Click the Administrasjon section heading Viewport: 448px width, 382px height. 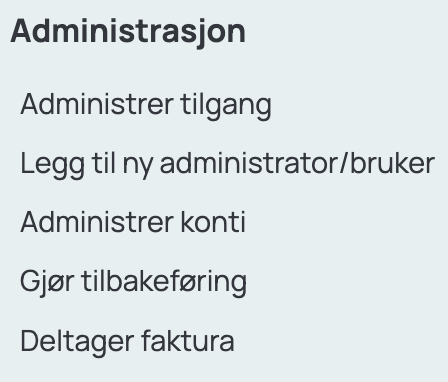click(x=128, y=33)
